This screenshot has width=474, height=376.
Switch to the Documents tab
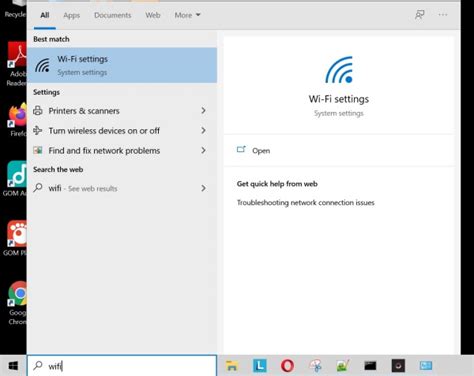[x=113, y=15]
